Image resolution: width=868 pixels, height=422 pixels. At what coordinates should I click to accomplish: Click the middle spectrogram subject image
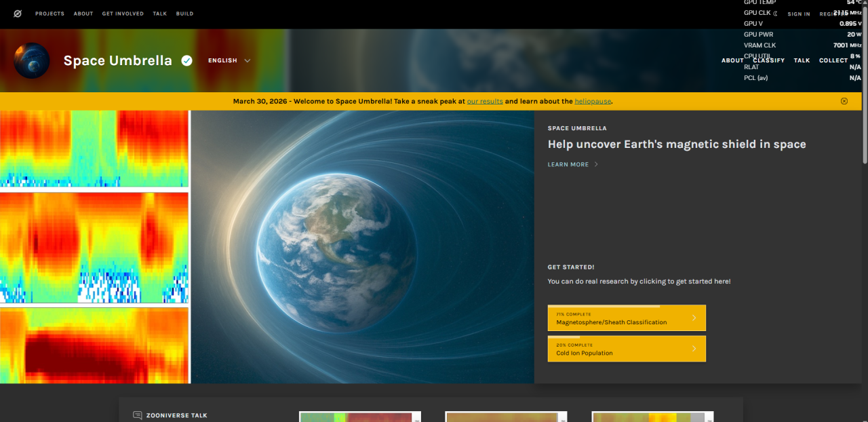point(94,248)
